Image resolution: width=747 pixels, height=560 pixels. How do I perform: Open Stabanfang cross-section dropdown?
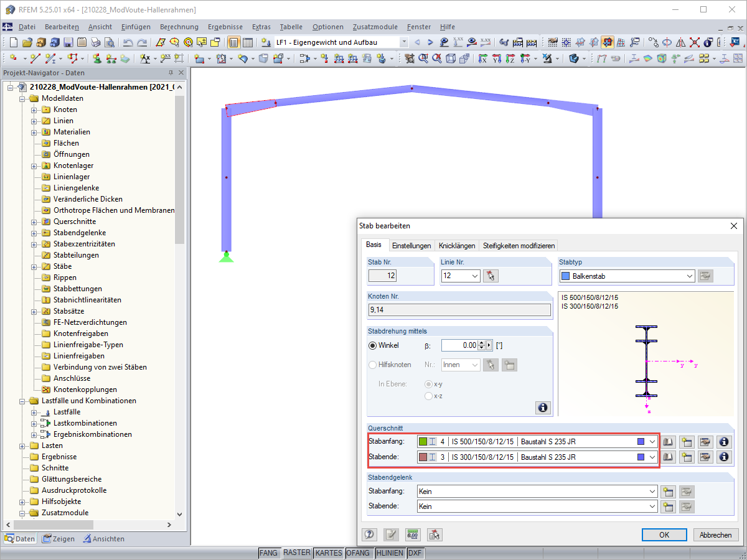tap(652, 442)
